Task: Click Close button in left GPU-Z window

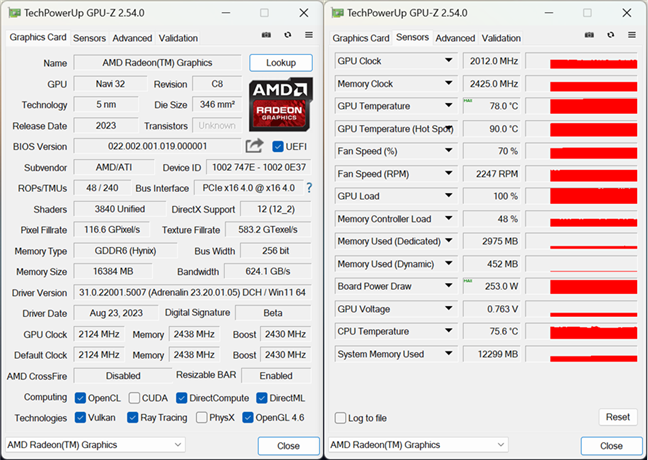Action: pyautogui.click(x=288, y=446)
